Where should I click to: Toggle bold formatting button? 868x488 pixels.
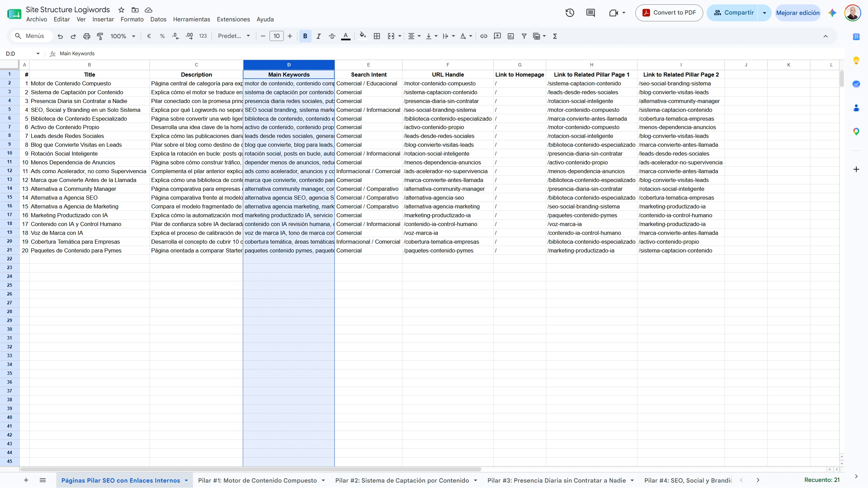coord(305,36)
